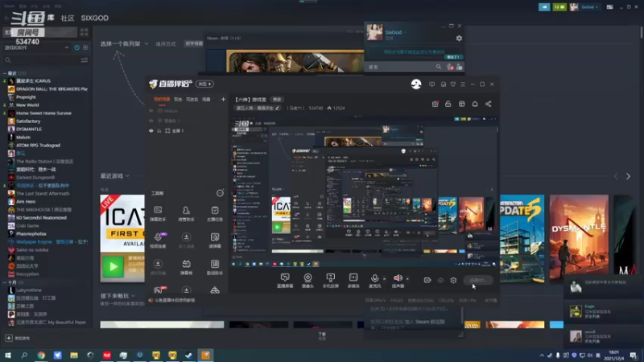Expand 游戏和软件 filter dropdown
This screenshot has width=644, height=362.
(x=37, y=47)
